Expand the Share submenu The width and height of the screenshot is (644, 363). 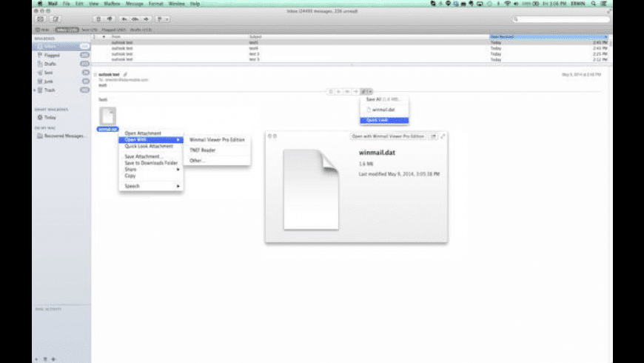click(x=151, y=170)
